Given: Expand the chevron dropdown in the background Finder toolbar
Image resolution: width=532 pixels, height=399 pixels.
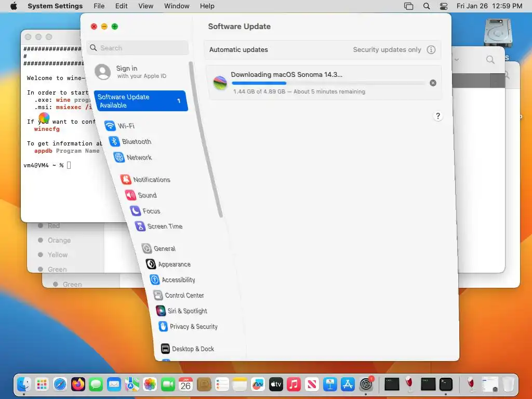Looking at the screenshot, I should pyautogui.click(x=457, y=60).
